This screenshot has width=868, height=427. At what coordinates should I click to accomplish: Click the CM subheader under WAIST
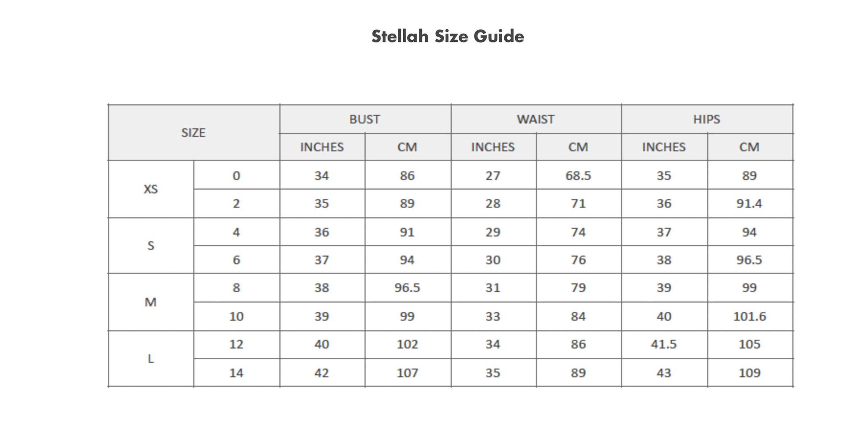578,147
